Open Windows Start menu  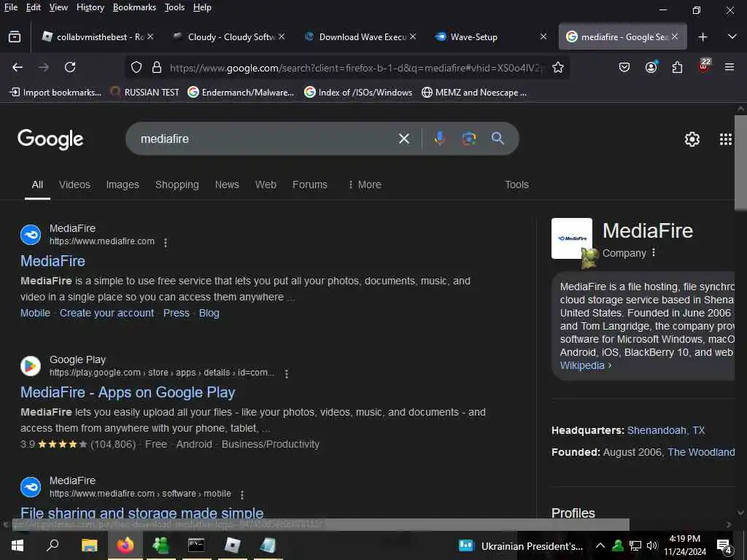(x=18, y=545)
